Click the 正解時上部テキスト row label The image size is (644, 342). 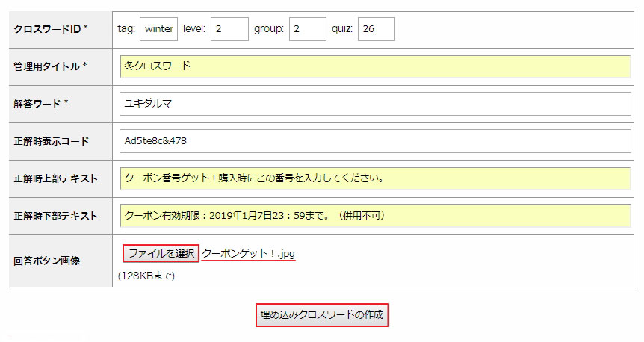[56, 178]
